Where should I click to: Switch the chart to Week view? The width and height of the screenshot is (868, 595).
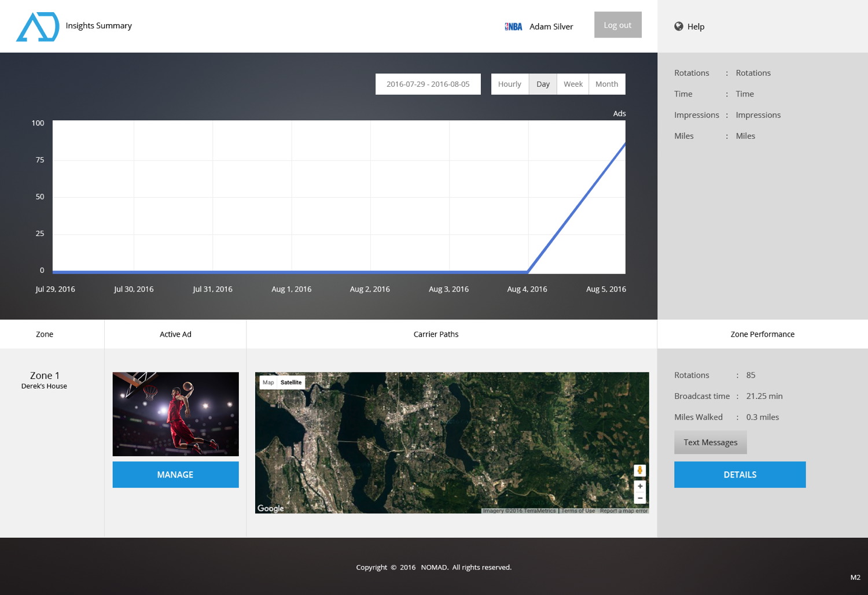point(573,84)
